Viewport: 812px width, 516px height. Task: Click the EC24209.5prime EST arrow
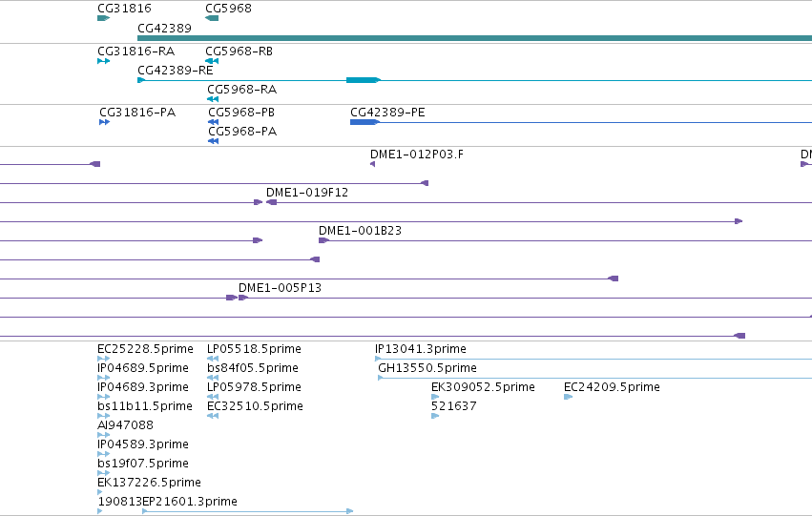tap(568, 397)
